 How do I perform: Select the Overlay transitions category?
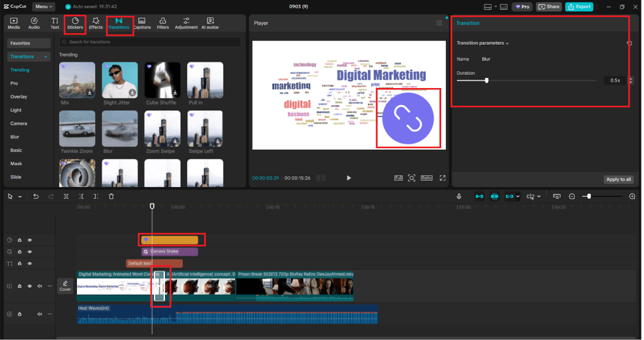pos(19,97)
